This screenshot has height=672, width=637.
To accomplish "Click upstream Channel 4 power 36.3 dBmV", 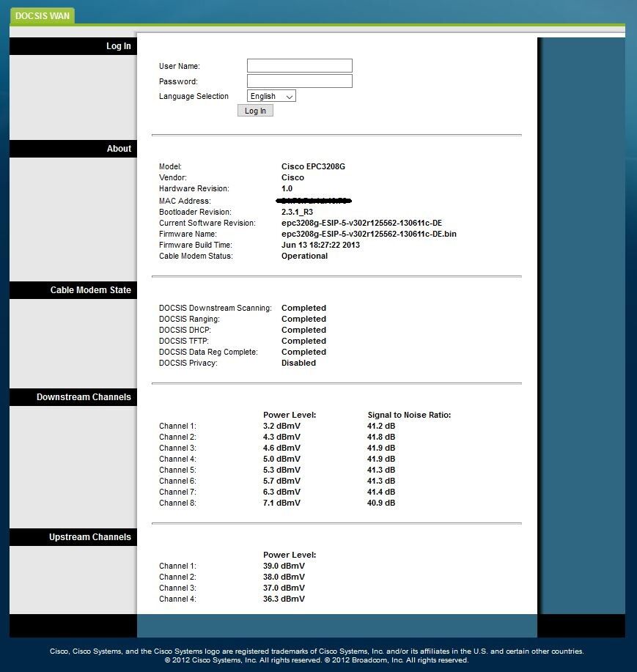I will (x=284, y=599).
